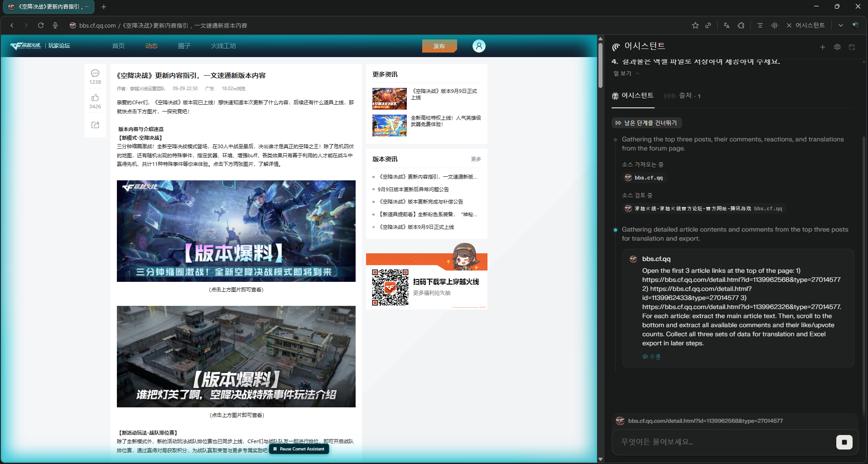Image resolution: width=868 pixels, height=464 pixels.
Task: Collapse the 덜 보기 section
Action: coord(627,73)
